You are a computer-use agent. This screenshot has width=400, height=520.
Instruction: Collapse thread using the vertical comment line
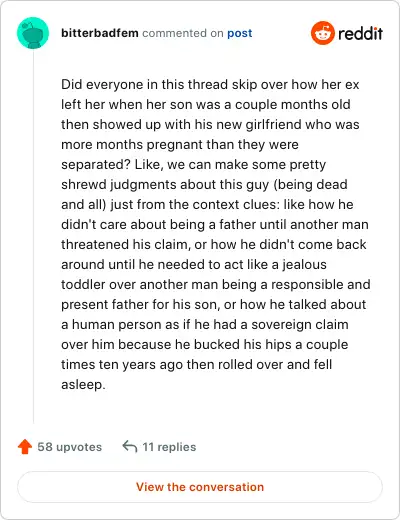(33, 236)
